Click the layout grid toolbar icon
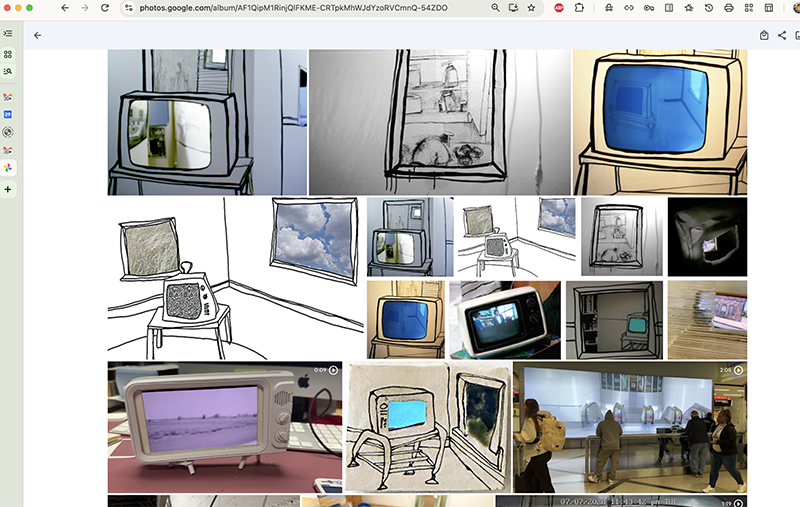The width and height of the screenshot is (800, 507). coord(768,8)
